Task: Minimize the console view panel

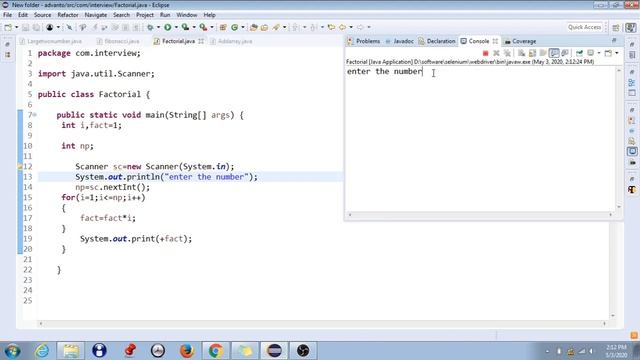Action: tap(614, 40)
